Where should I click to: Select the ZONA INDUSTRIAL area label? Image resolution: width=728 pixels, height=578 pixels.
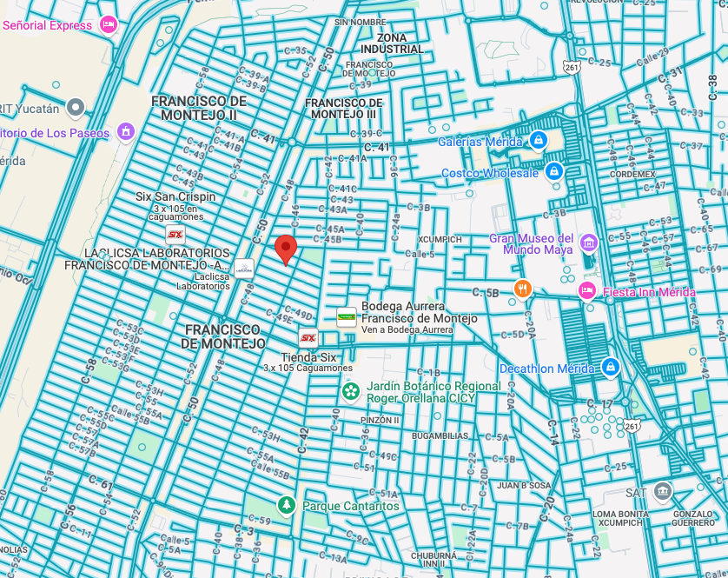(x=393, y=43)
